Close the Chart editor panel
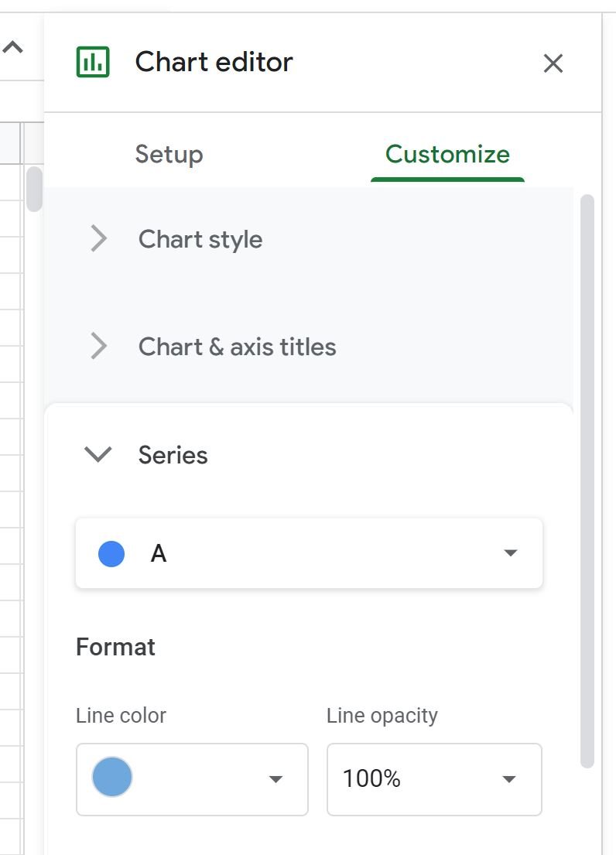The width and height of the screenshot is (616, 855). 553,63
